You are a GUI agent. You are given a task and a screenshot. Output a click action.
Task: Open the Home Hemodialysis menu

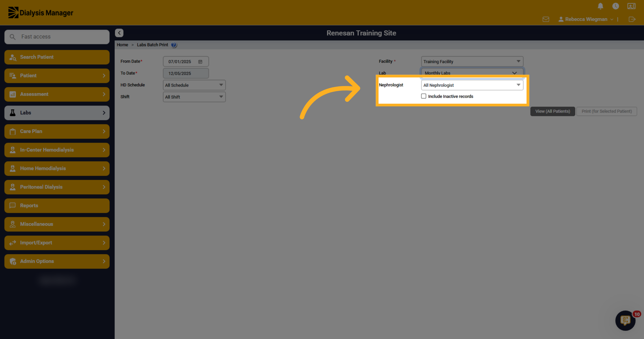click(x=57, y=168)
